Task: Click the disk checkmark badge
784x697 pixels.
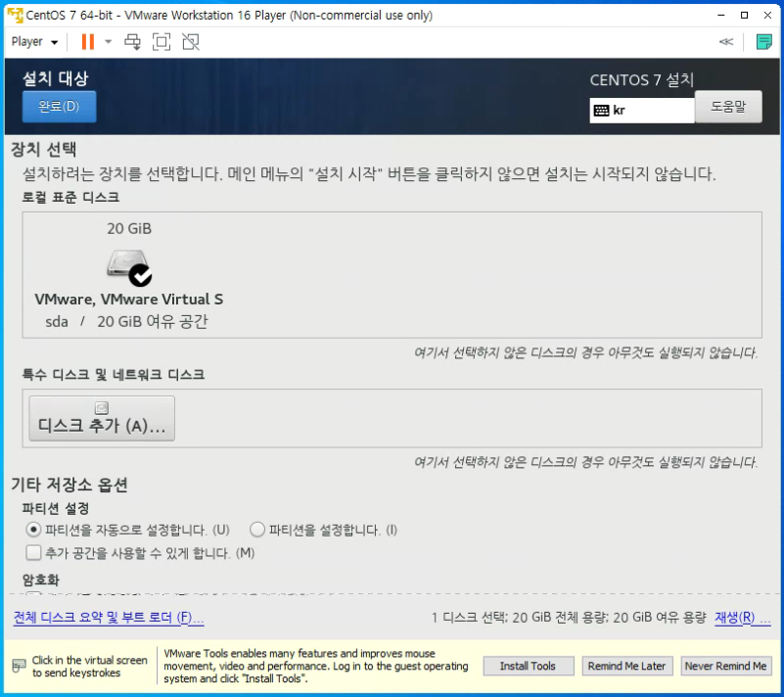Action: (x=141, y=275)
